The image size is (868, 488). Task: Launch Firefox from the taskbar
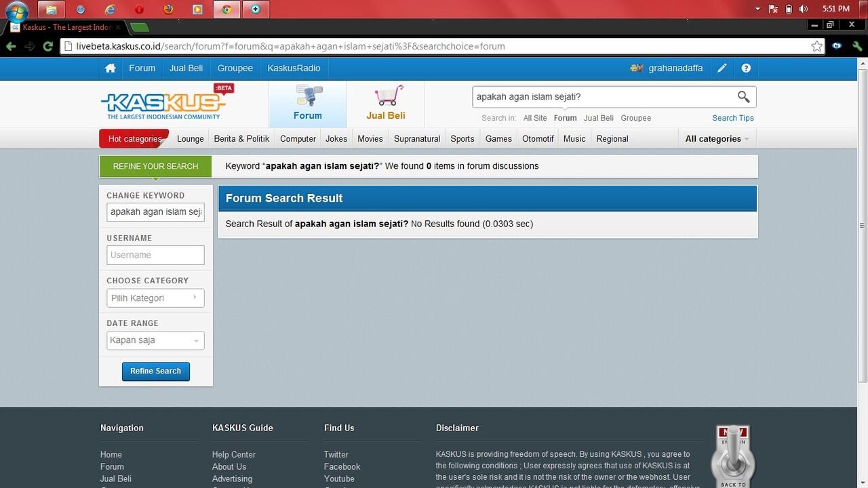coord(168,9)
